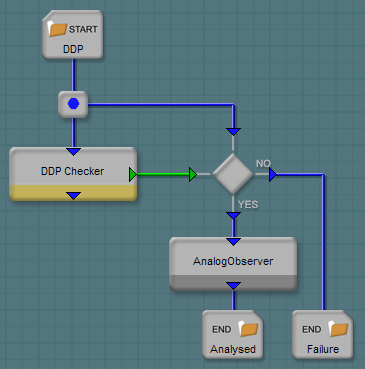Click input arrow atop AnalogObserver block

pyautogui.click(x=233, y=242)
